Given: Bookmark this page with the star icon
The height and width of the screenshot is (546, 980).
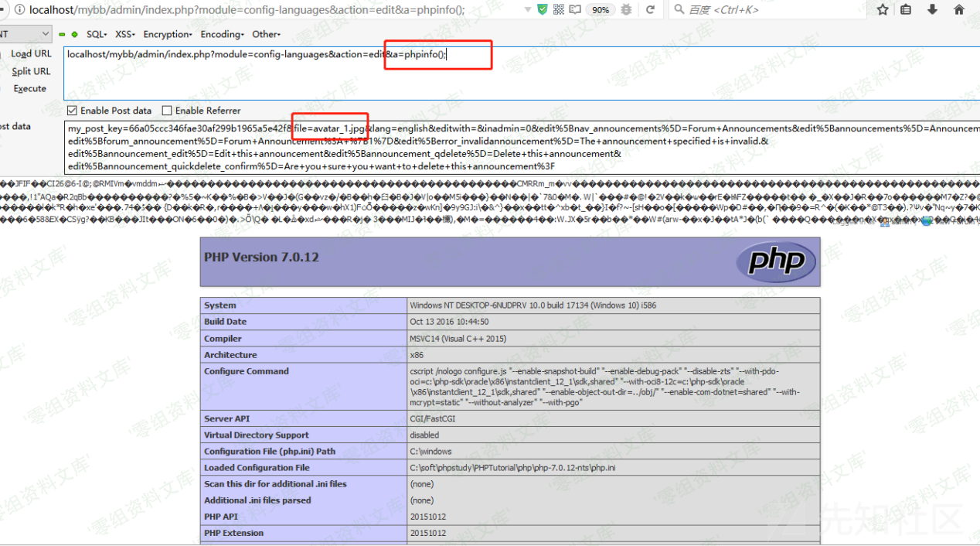Looking at the screenshot, I should tap(883, 10).
